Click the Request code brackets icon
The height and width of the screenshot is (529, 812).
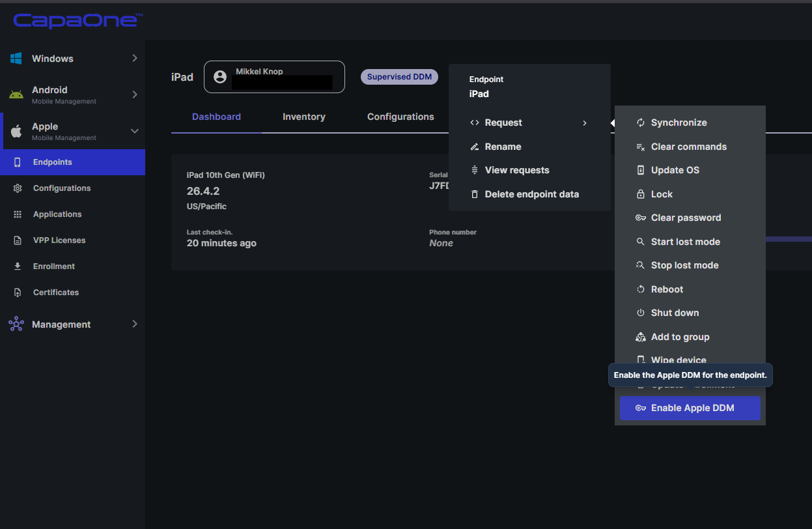[475, 122]
